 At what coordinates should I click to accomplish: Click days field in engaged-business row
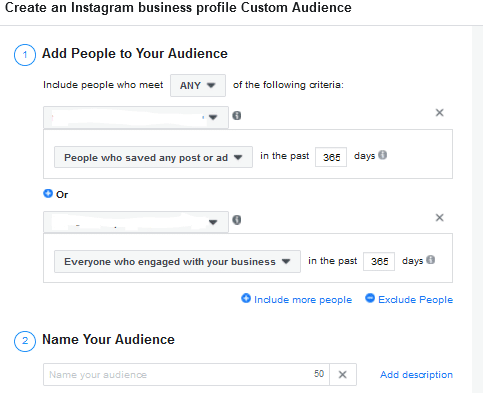click(x=379, y=261)
